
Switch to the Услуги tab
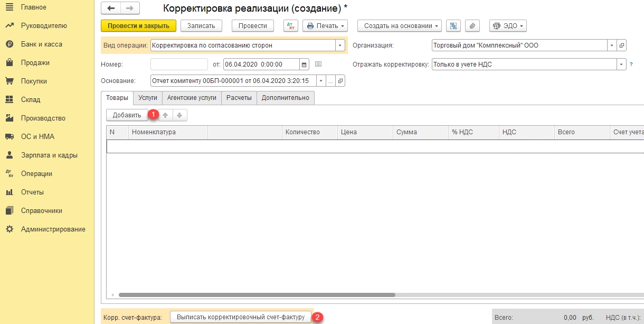click(148, 98)
